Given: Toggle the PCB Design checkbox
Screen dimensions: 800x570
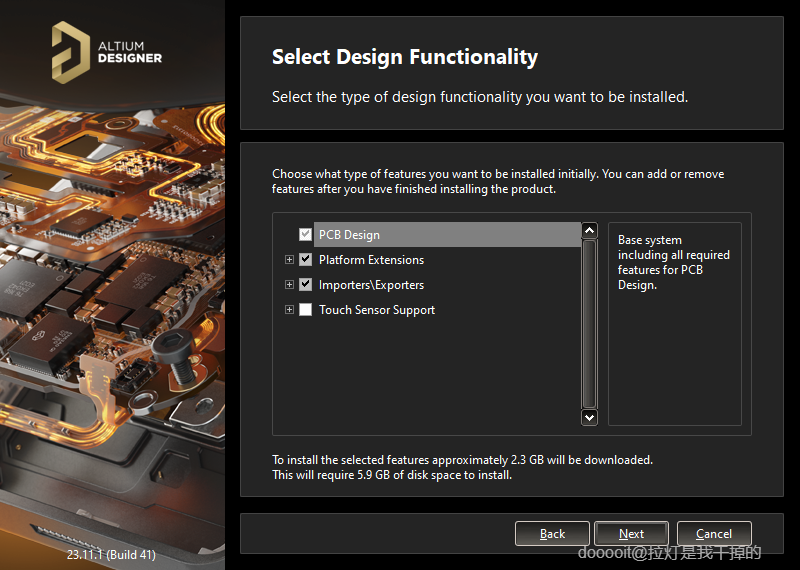Looking at the screenshot, I should (306, 235).
